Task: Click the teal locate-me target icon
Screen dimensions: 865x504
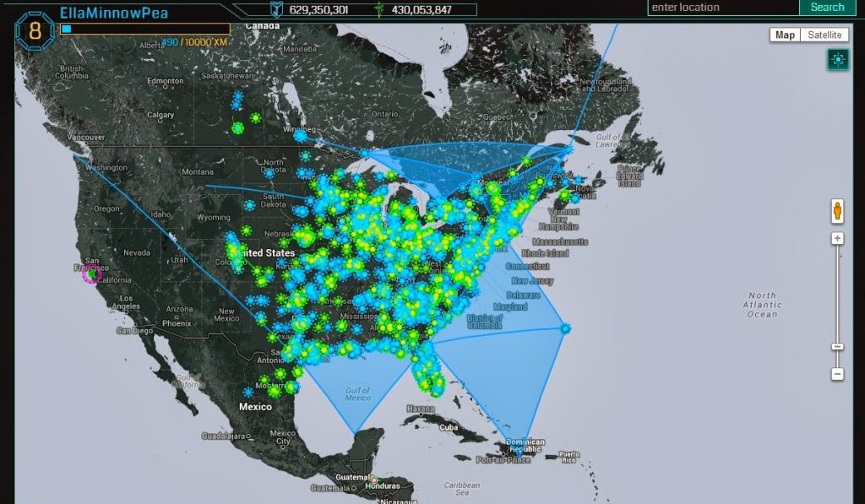Action: point(837,59)
